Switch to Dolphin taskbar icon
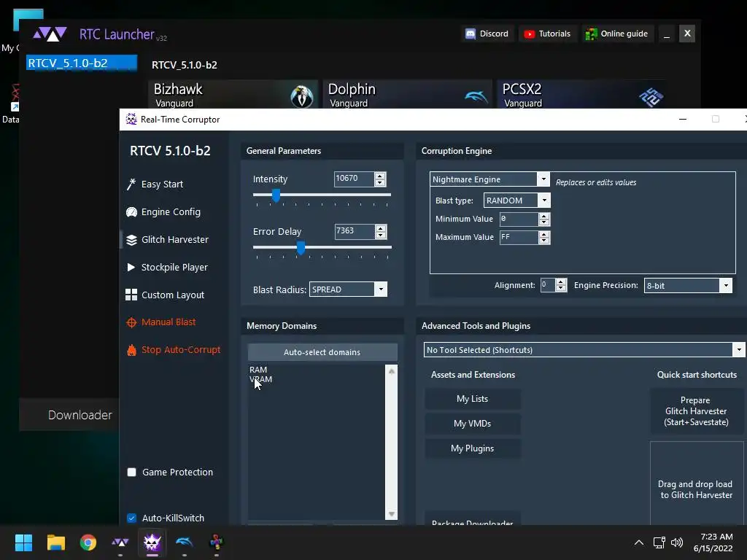Image resolution: width=747 pixels, height=560 pixels. click(185, 542)
